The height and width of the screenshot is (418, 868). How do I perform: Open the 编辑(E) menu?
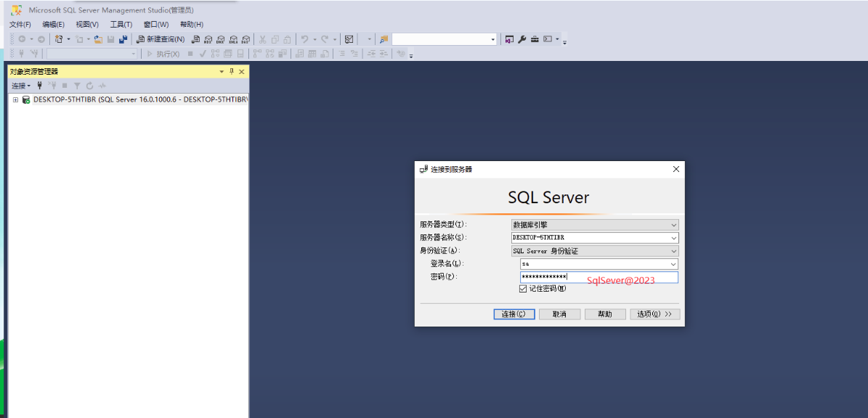54,25
